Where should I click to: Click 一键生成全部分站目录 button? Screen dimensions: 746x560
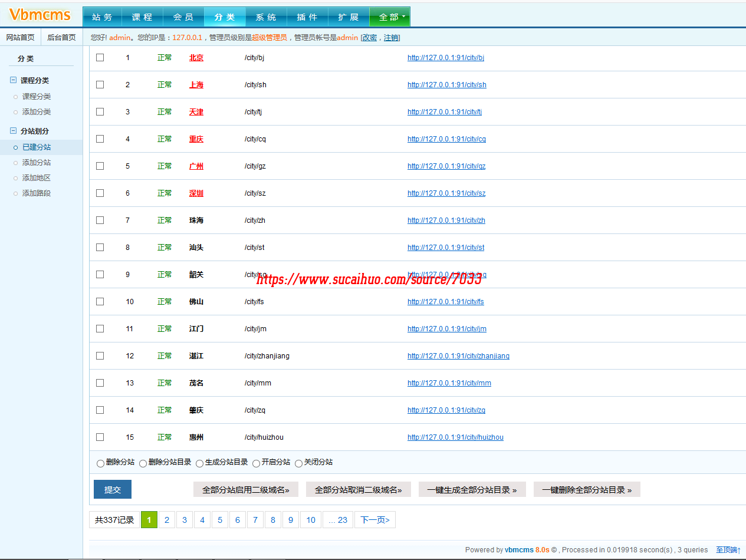472,490
